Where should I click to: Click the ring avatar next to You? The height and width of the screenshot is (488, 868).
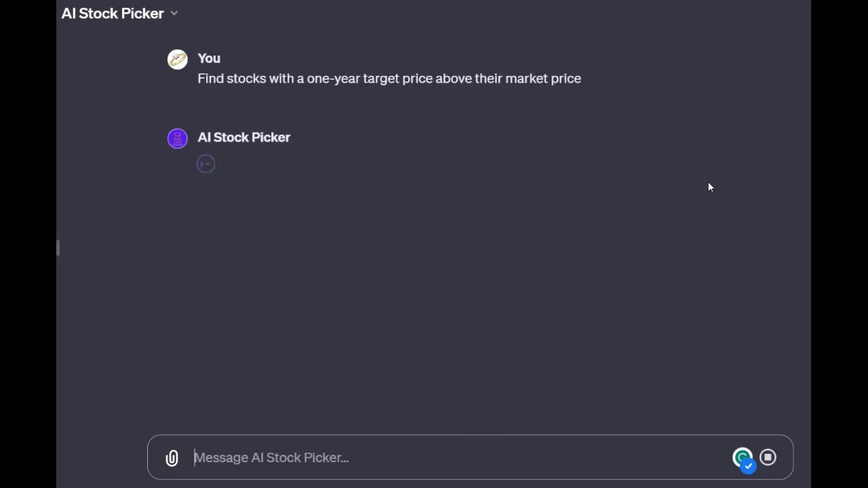click(177, 59)
